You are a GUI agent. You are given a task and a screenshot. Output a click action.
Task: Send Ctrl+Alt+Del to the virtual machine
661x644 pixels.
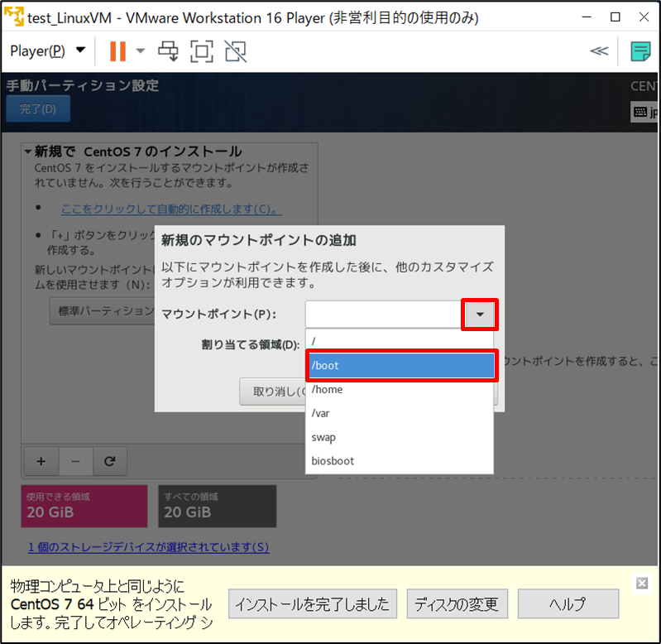point(168,51)
